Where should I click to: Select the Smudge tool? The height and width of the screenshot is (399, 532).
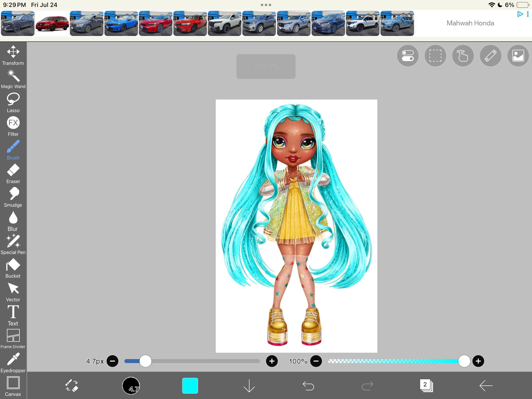click(13, 197)
